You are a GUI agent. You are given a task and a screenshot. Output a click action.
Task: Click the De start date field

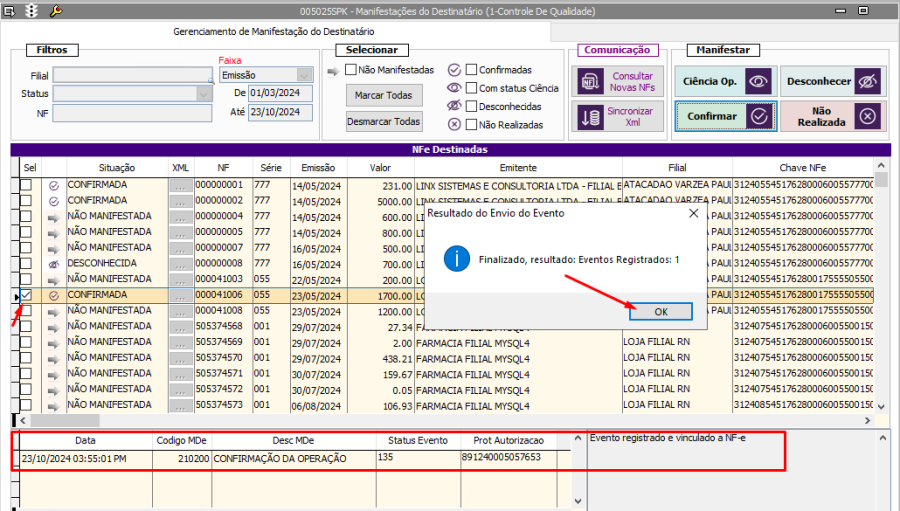coord(281,93)
